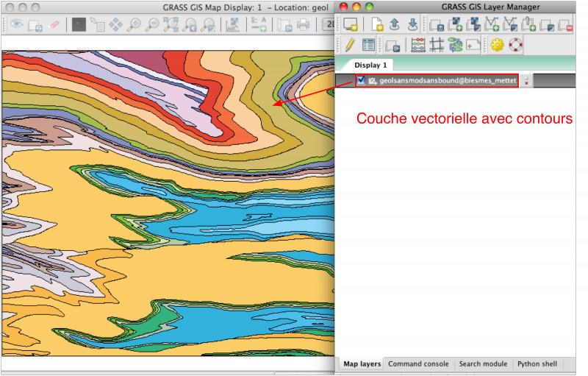Select the Erase display eraser icon
588x376 pixels.
pyautogui.click(x=54, y=25)
